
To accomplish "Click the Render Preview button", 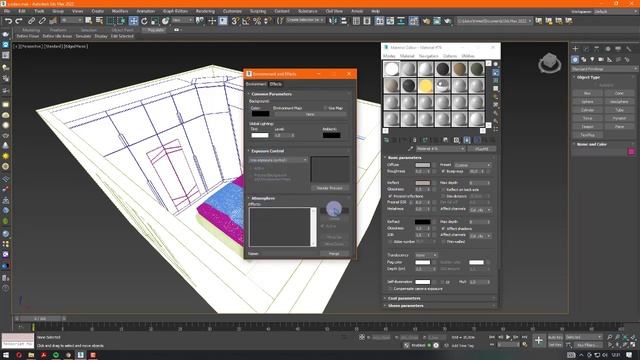I will pyautogui.click(x=330, y=188).
